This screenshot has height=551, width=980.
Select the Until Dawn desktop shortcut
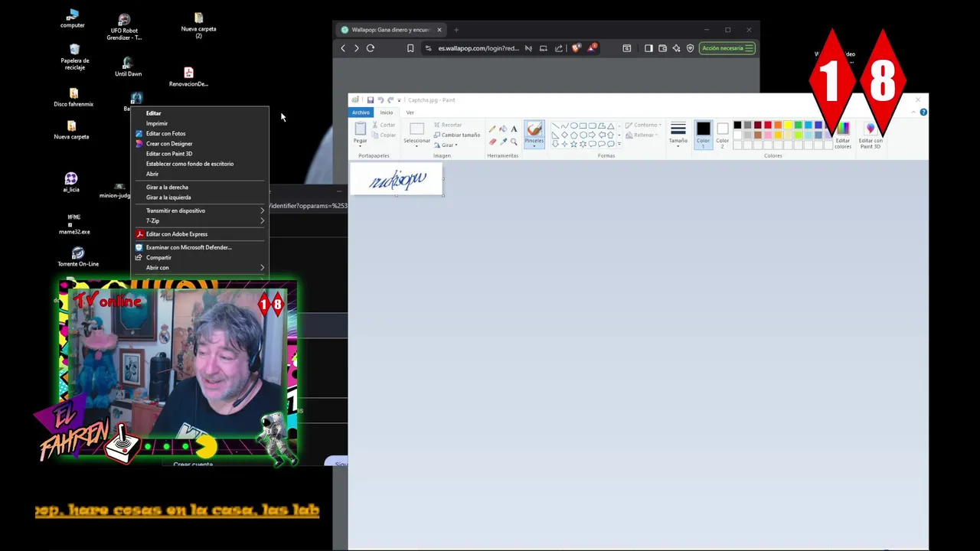(x=128, y=67)
